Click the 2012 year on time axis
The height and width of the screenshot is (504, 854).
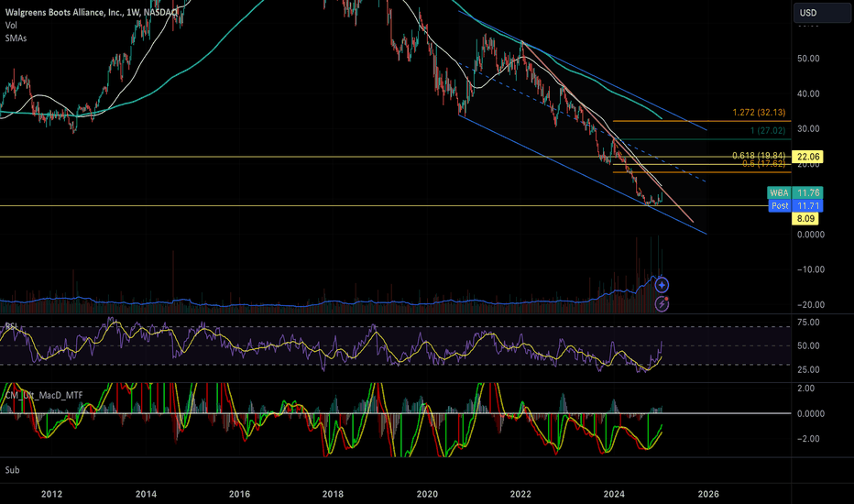tap(51, 494)
